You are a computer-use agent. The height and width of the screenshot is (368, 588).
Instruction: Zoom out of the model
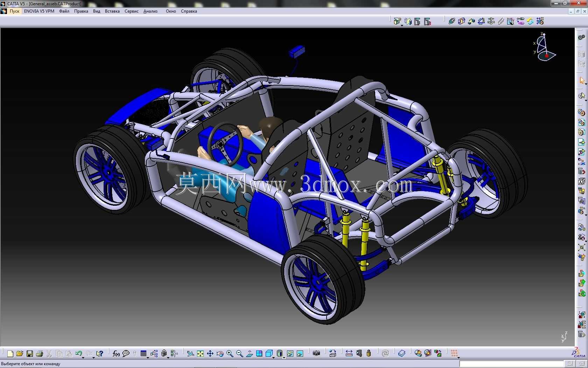coord(239,354)
